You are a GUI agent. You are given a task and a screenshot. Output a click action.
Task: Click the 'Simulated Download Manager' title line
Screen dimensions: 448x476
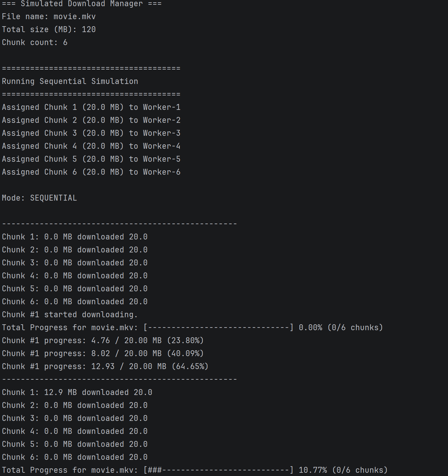(82, 4)
